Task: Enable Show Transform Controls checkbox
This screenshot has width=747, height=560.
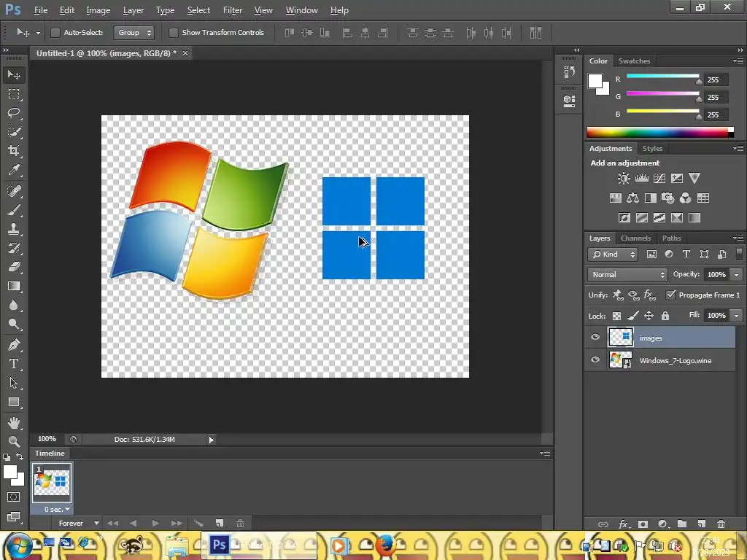Action: [174, 32]
